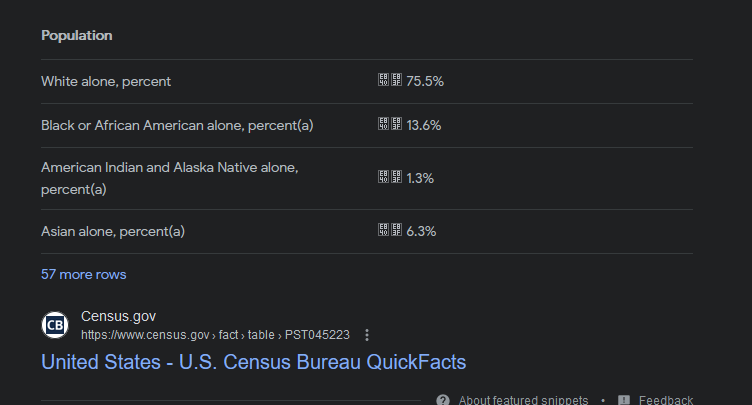This screenshot has width=752, height=405.
Task: Click the placeholder glyph boxes before 6.3%
Action: pos(389,230)
